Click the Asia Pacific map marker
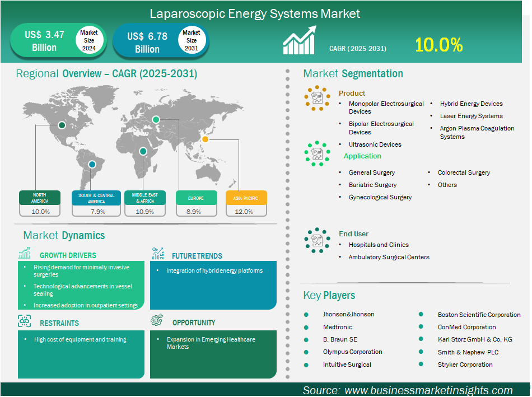532x397 pixels. pyautogui.click(x=205, y=139)
